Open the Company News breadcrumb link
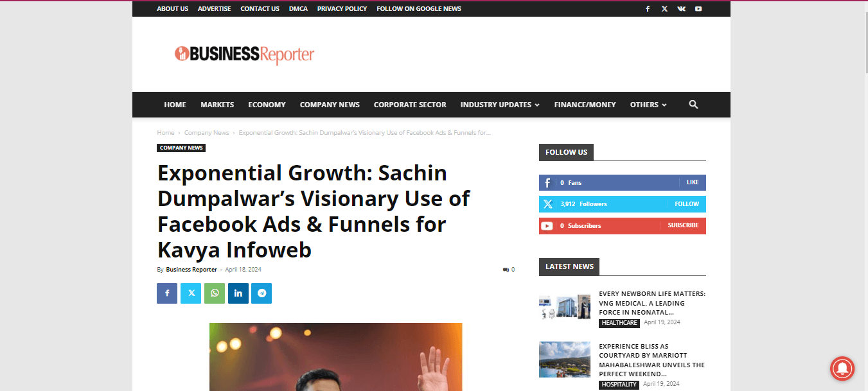The width and height of the screenshot is (868, 391). (x=206, y=133)
